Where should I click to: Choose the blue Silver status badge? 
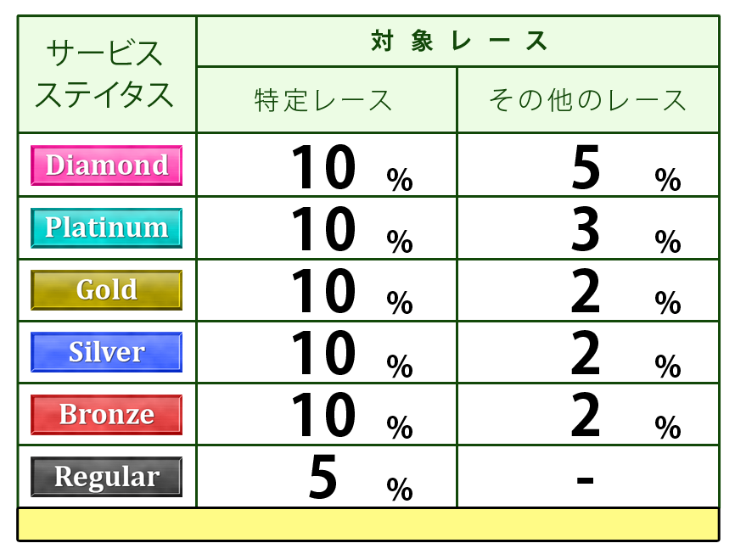[x=106, y=352]
